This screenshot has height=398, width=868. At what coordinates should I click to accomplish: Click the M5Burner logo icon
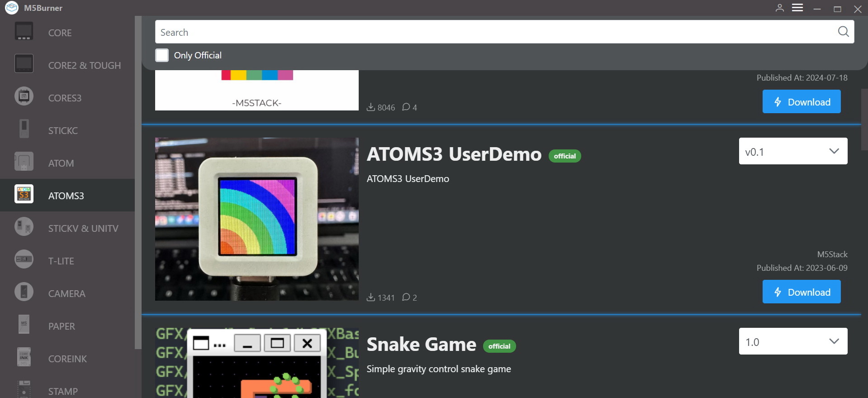(x=11, y=8)
